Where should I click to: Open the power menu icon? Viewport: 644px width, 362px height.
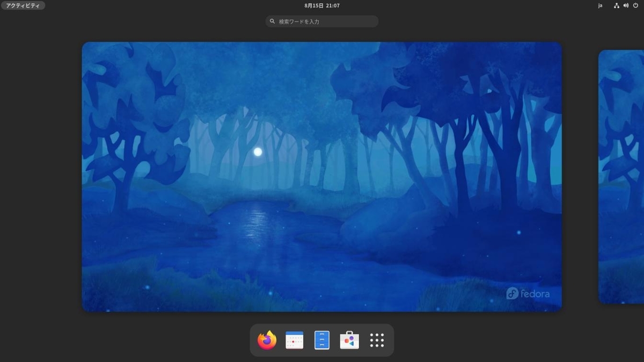tap(636, 5)
